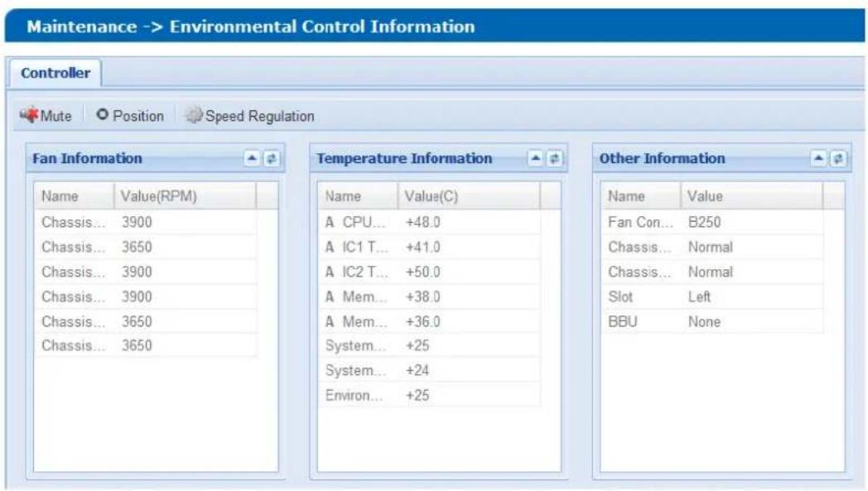Click the Position button label
Image resolution: width=868 pixels, height=491 pixels.
138,116
